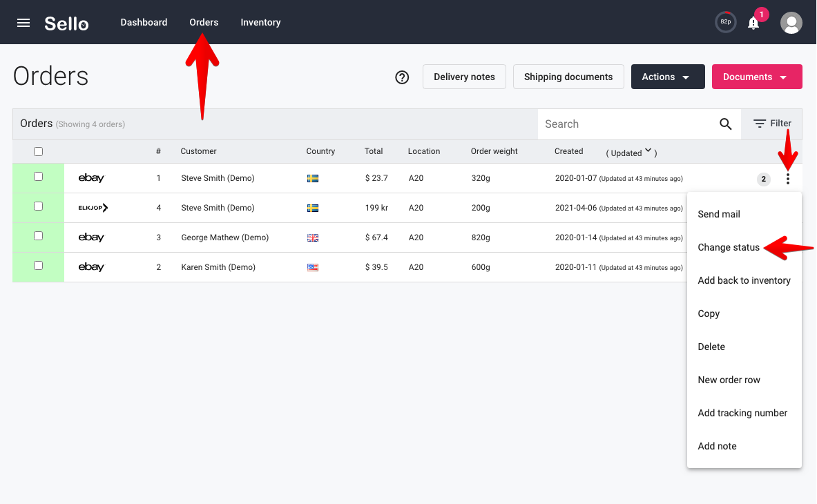Go to Orders tab
The width and height of the screenshot is (817, 504).
tap(204, 22)
